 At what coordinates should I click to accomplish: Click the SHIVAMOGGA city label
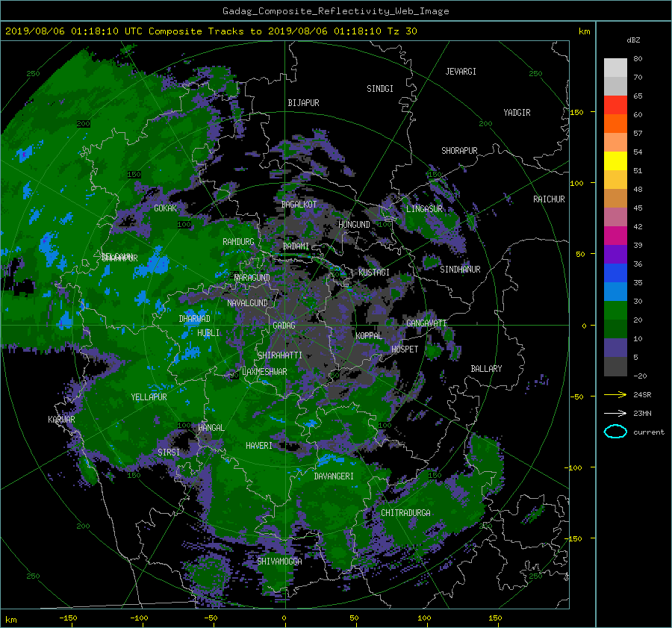[x=279, y=562]
